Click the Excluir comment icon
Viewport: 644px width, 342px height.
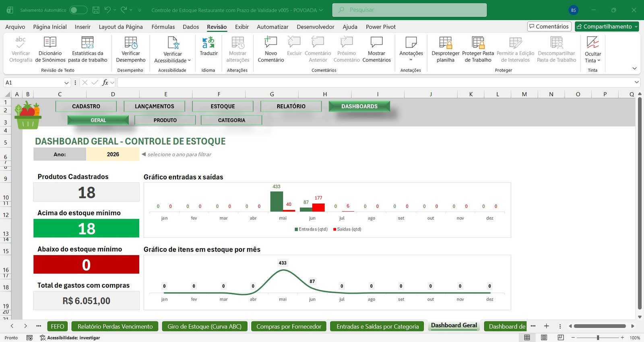pyautogui.click(x=294, y=42)
